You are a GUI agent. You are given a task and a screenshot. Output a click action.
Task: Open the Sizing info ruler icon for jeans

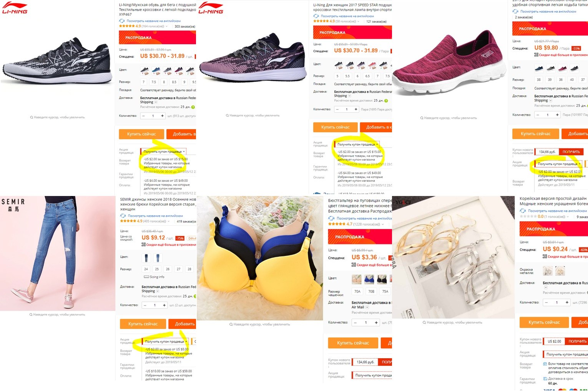pos(146,277)
